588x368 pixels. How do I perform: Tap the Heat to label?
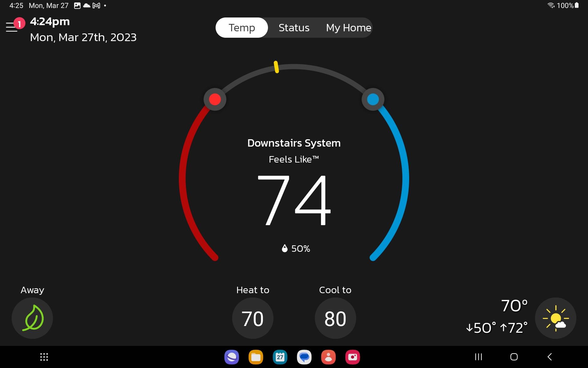pyautogui.click(x=253, y=290)
